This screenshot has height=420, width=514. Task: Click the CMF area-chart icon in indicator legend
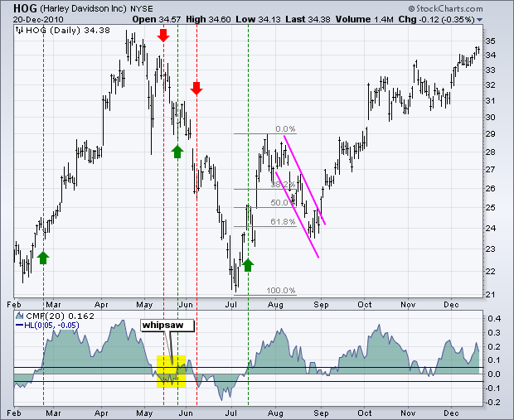[20, 316]
